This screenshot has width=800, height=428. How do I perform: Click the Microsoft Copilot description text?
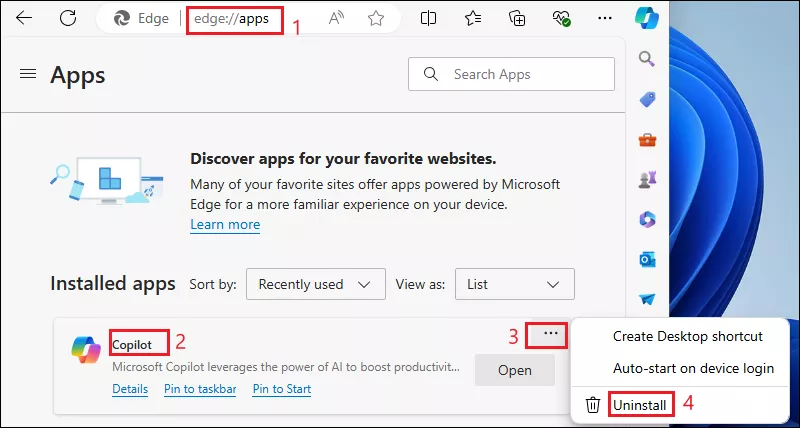click(286, 367)
